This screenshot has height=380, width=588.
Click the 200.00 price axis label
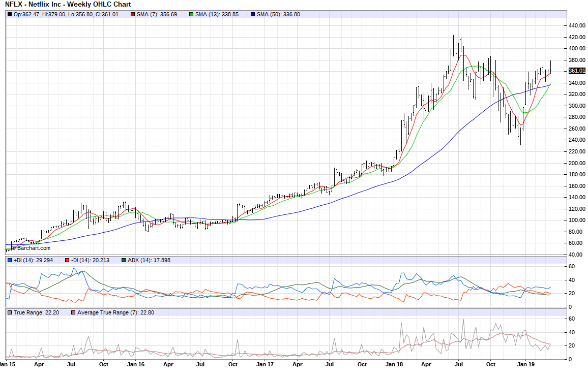577,163
